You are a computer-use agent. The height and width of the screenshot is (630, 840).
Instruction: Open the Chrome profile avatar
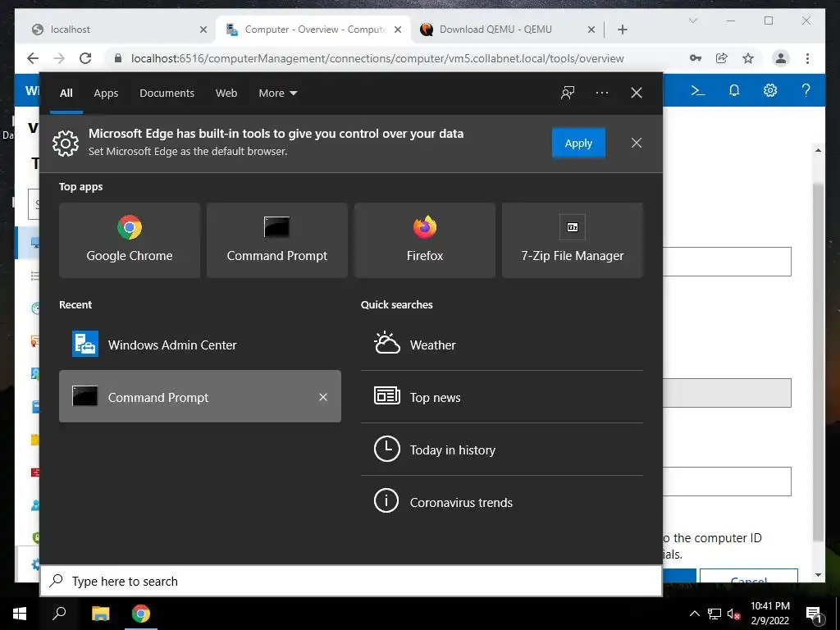coord(781,58)
